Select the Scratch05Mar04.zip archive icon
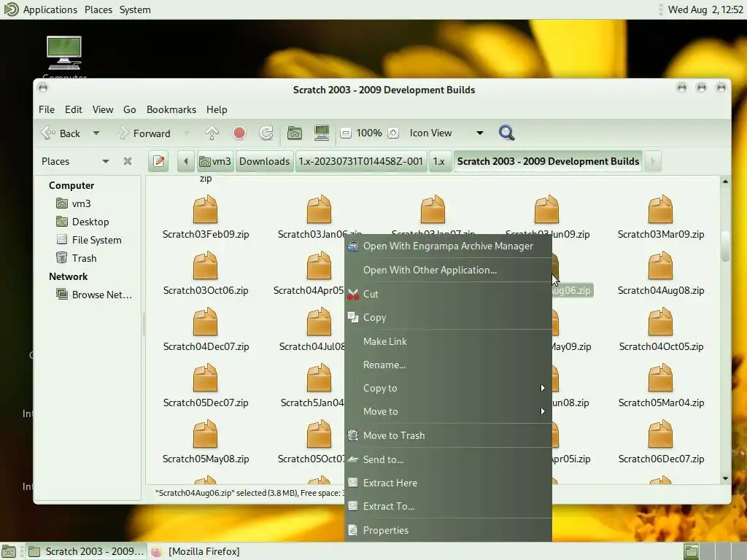The image size is (747, 560). click(660, 378)
